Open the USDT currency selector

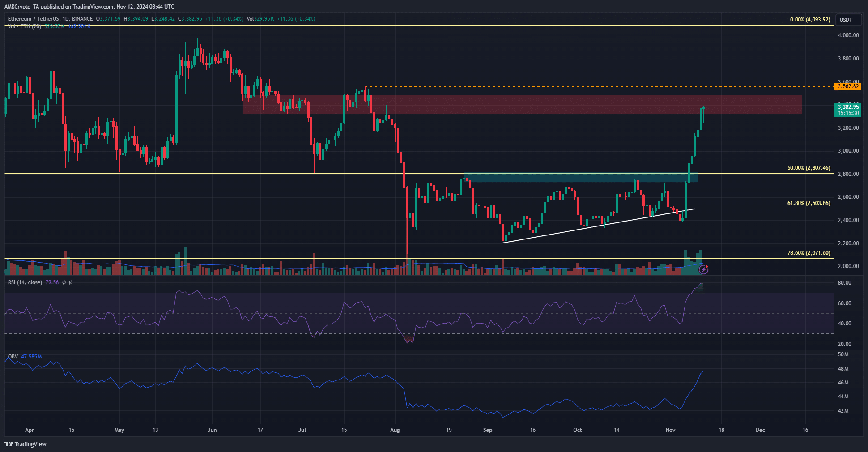[x=848, y=20]
